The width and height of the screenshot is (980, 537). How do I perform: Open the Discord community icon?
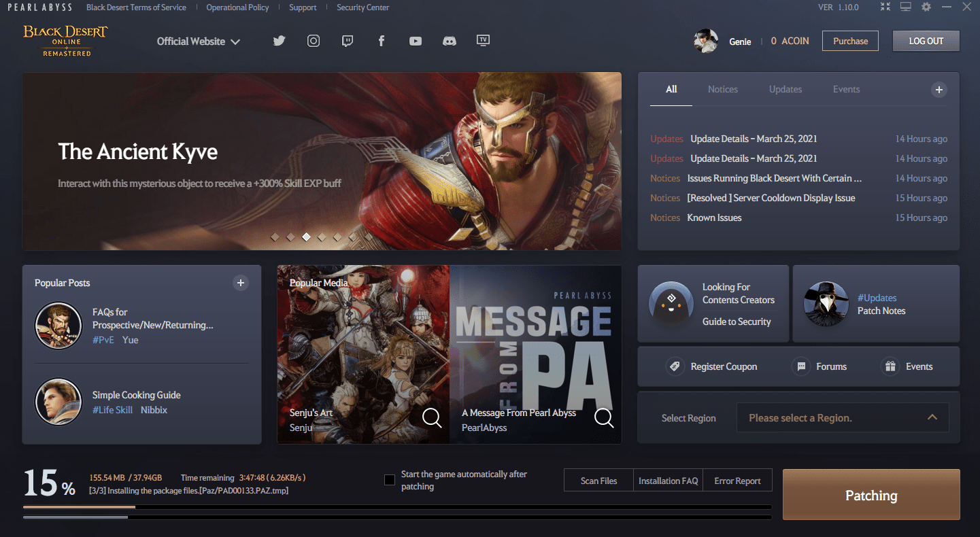tap(449, 41)
